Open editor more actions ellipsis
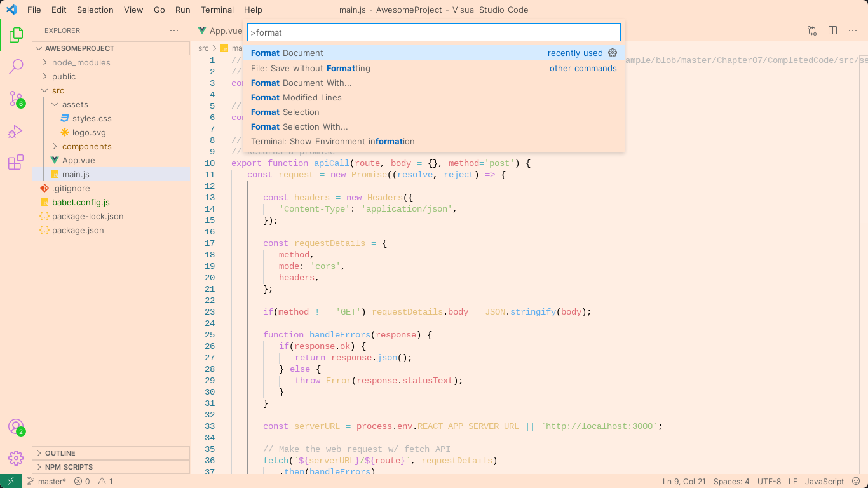 click(853, 30)
